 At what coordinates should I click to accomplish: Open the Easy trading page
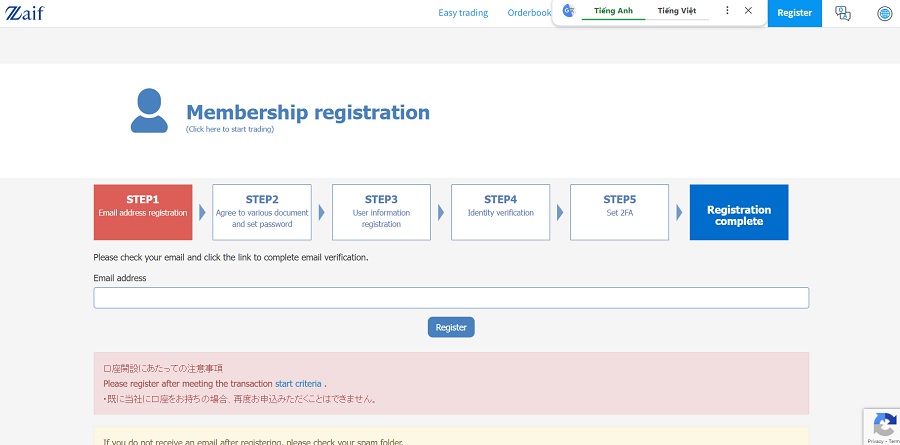pyautogui.click(x=463, y=13)
